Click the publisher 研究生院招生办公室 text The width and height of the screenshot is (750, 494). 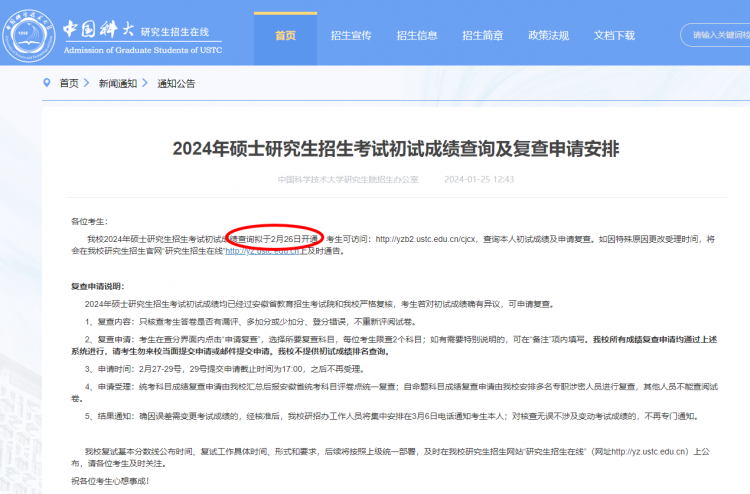(x=348, y=180)
